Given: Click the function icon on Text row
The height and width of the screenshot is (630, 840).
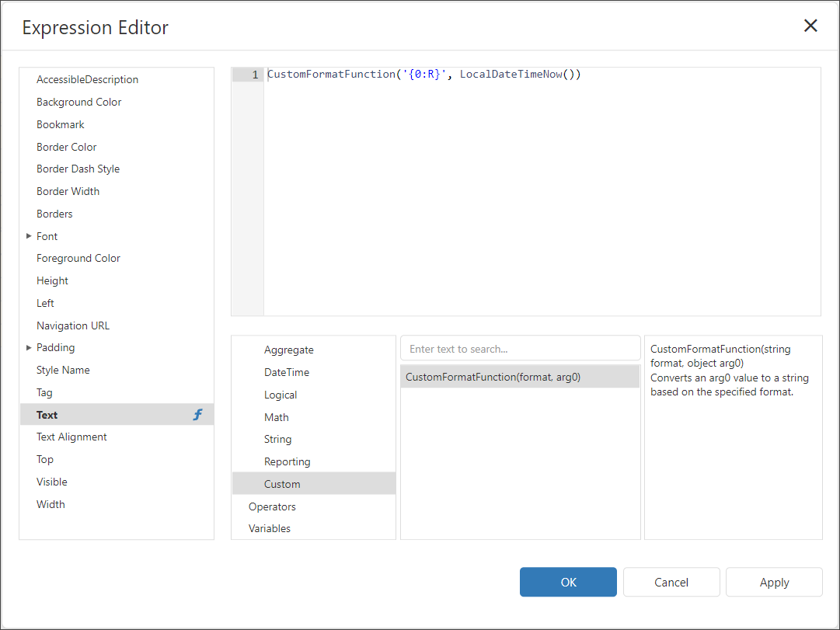Looking at the screenshot, I should tap(197, 415).
